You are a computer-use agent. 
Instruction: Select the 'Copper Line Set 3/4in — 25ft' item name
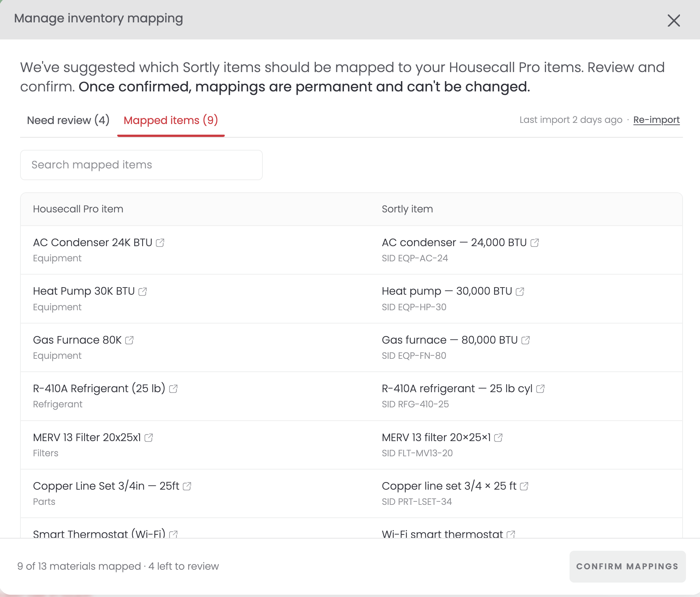pyautogui.click(x=106, y=486)
